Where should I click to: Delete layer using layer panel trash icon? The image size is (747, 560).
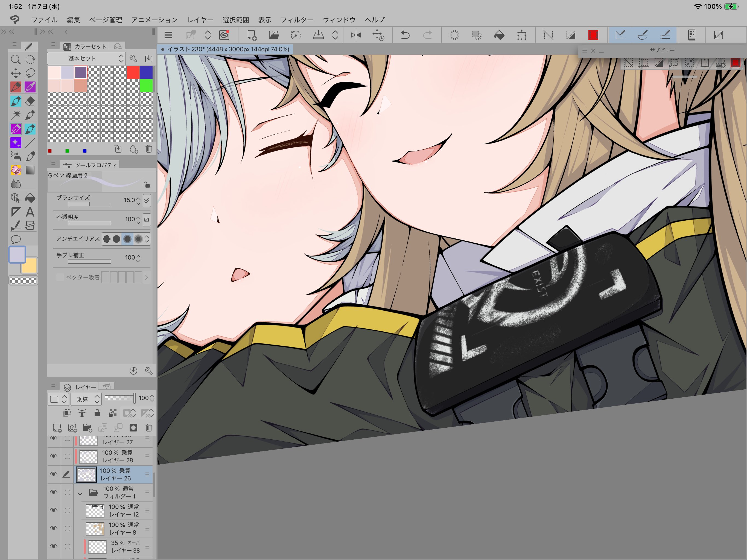(x=148, y=428)
